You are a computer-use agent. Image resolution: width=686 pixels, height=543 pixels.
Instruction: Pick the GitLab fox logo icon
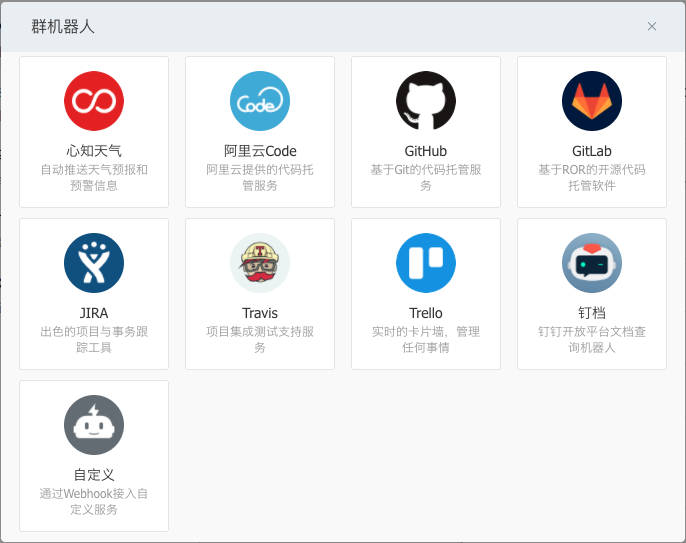click(x=592, y=101)
